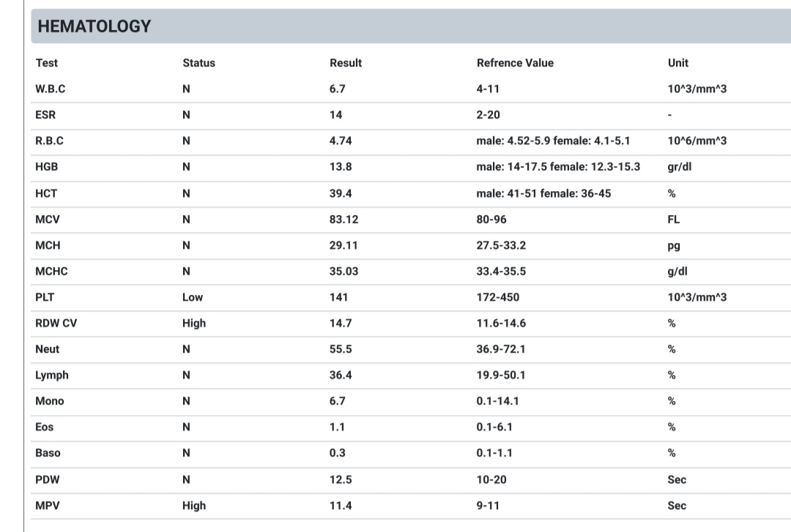791x532 pixels.
Task: Select the Test column header
Action: 46,63
